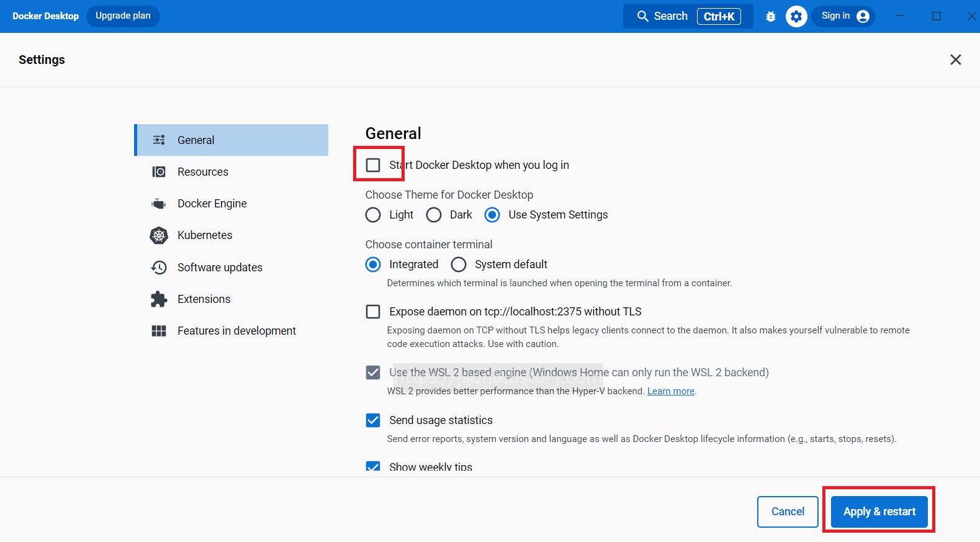This screenshot has width=980, height=542.
Task: Click the Choose container terminal label
Action: [429, 245]
